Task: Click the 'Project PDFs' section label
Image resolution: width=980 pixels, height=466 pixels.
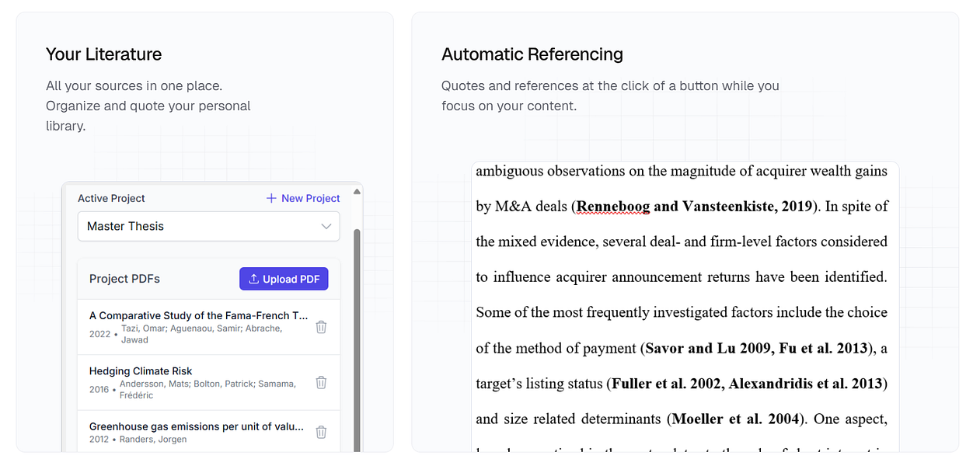Action: (124, 279)
